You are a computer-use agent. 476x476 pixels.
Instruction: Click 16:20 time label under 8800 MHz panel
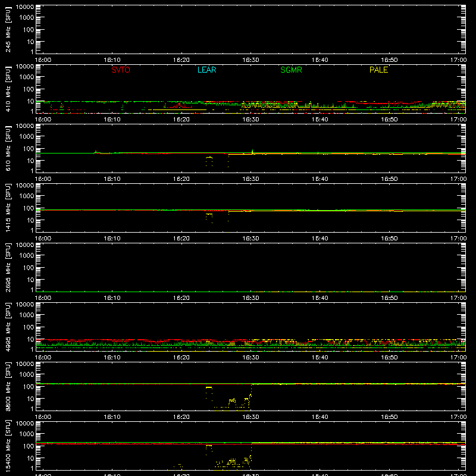pyautogui.click(x=181, y=417)
